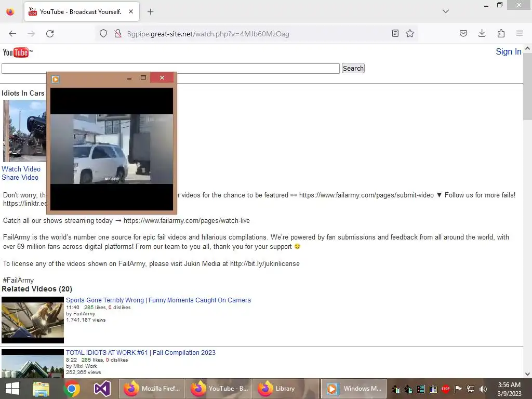This screenshot has width=532, height=399.
Task: Focus the YouTube search text field
Action: click(x=170, y=68)
